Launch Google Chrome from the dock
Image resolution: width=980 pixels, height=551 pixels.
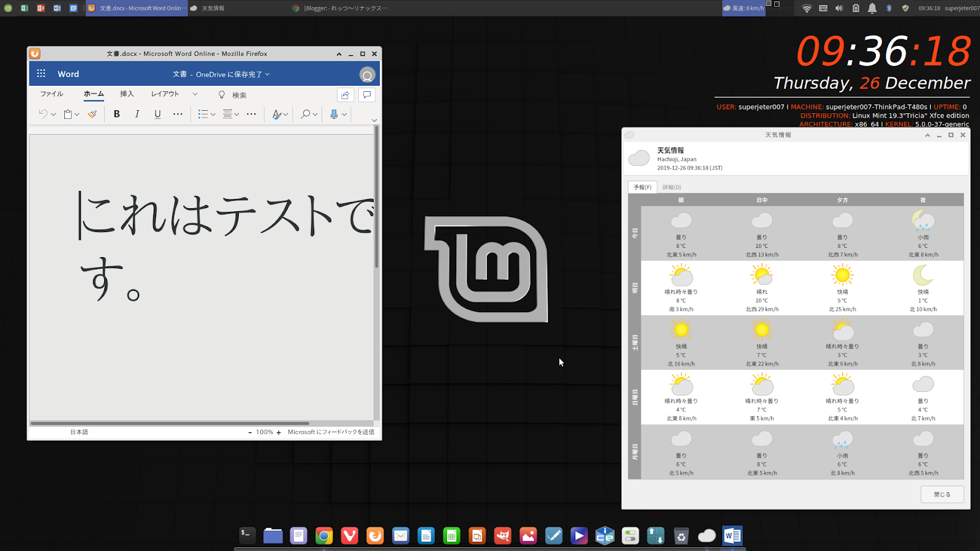coord(324,536)
